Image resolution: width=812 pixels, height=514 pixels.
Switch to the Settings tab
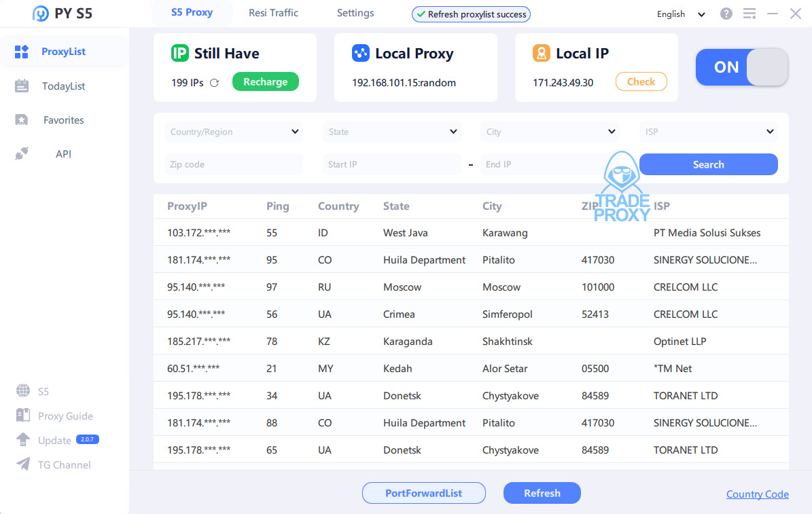355,13
